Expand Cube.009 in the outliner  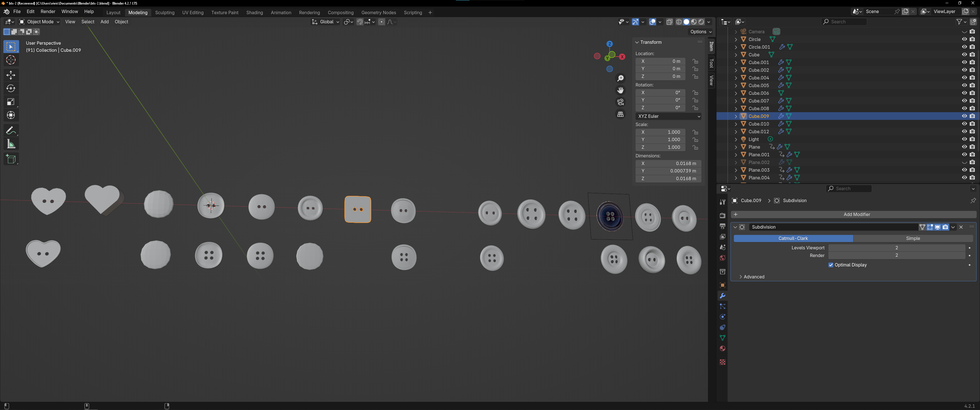pos(736,116)
